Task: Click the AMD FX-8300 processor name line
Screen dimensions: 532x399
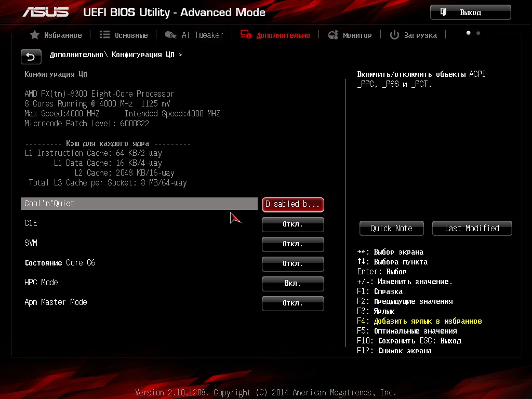Action: 99,94
